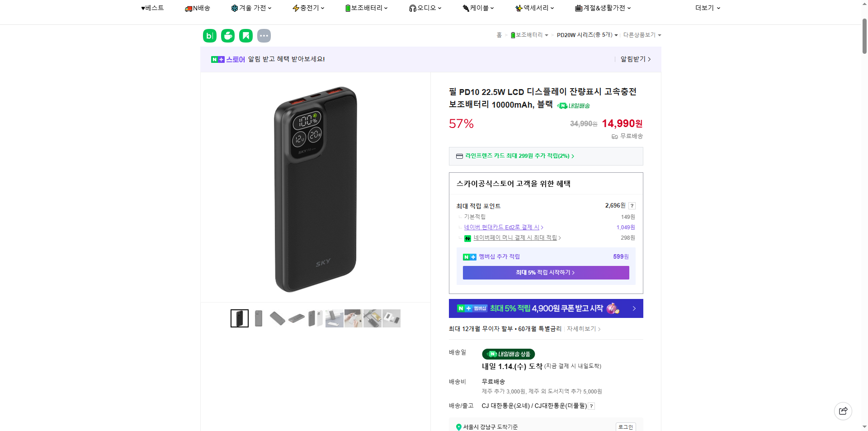The width and height of the screenshot is (868, 431).
Task: Expand the 더보기 menu at top right
Action: 707,8
